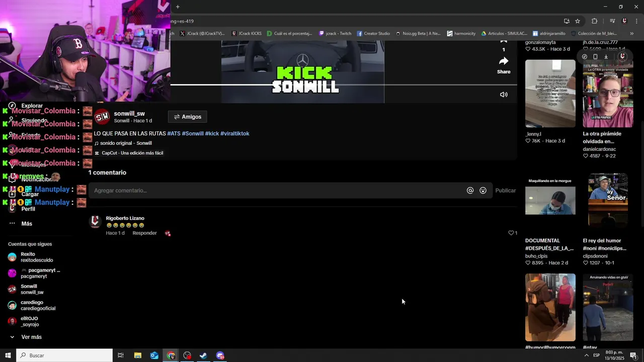Open the Chrome three-dot menu
The image size is (644, 362).
pos(636,21)
